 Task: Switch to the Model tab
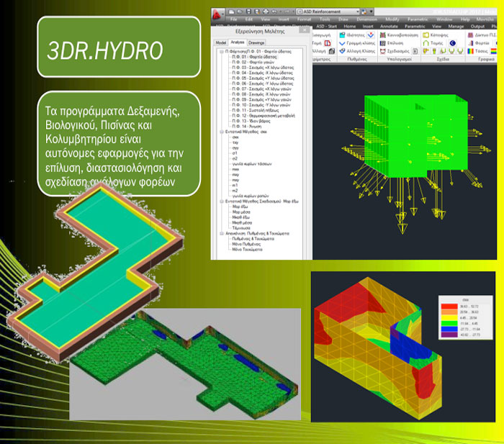(x=221, y=42)
